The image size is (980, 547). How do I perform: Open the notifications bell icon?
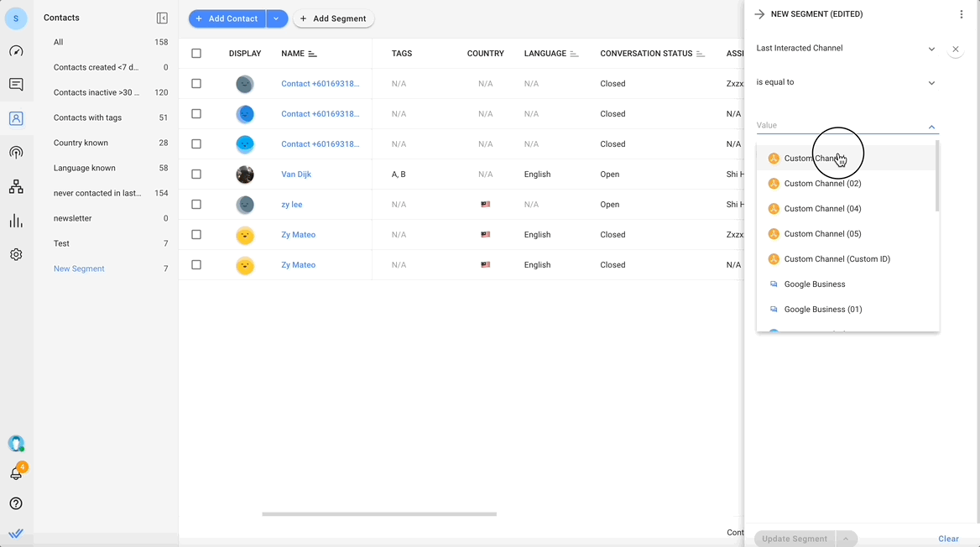[x=16, y=473]
